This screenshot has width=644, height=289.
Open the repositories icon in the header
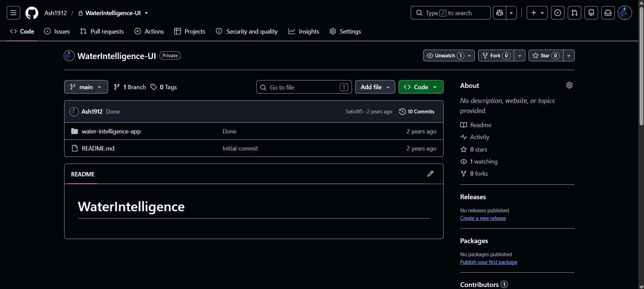(591, 13)
